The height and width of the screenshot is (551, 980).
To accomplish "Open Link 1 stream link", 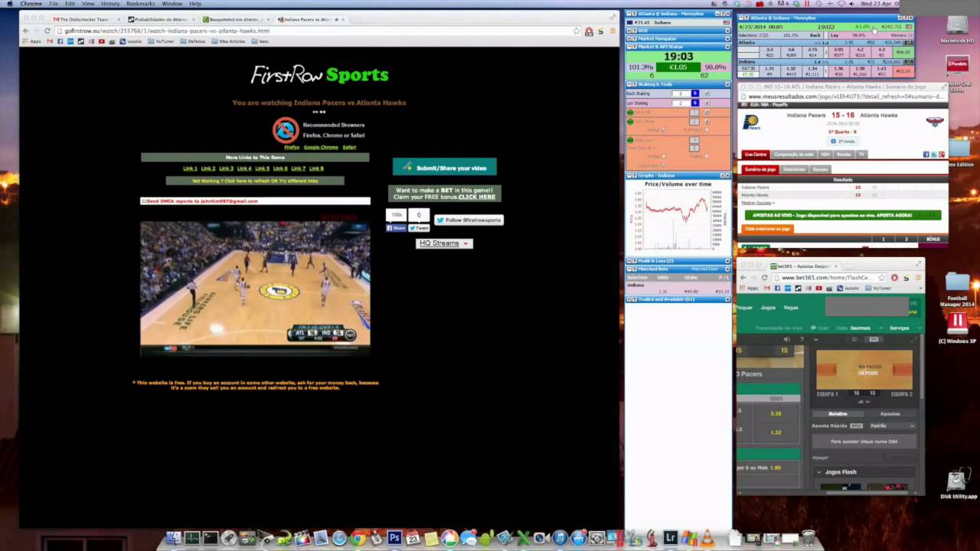I will (190, 168).
